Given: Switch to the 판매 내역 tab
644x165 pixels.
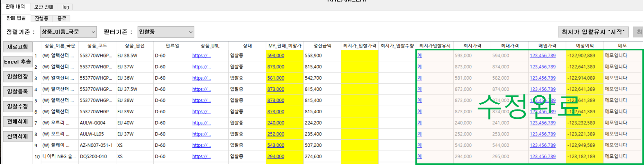Looking at the screenshot, I should [x=16, y=6].
